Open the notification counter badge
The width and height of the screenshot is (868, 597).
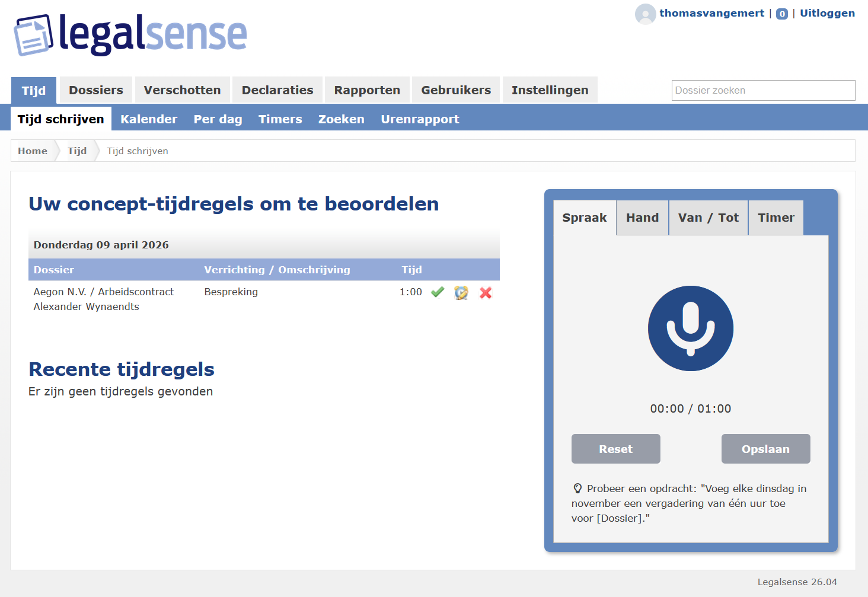782,14
